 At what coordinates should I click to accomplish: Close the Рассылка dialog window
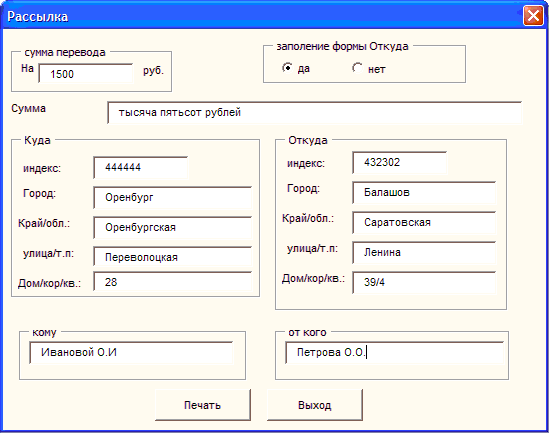[x=533, y=16]
